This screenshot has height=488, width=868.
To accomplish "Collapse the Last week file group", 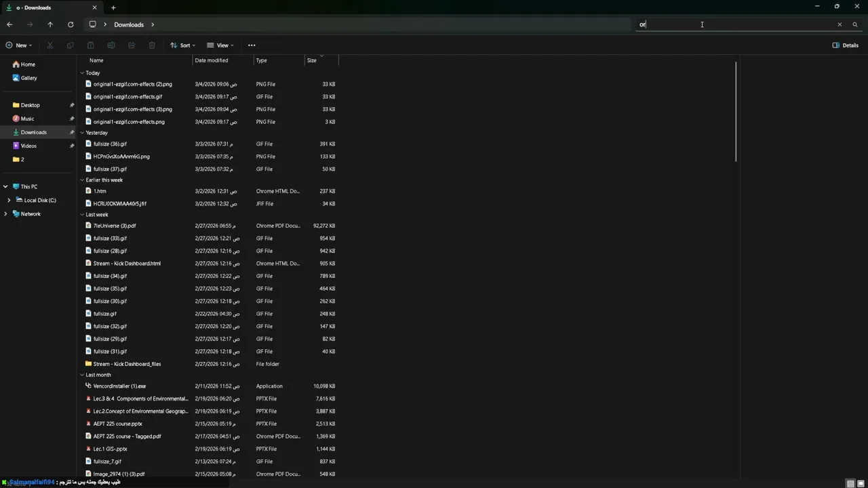I will pyautogui.click(x=82, y=215).
